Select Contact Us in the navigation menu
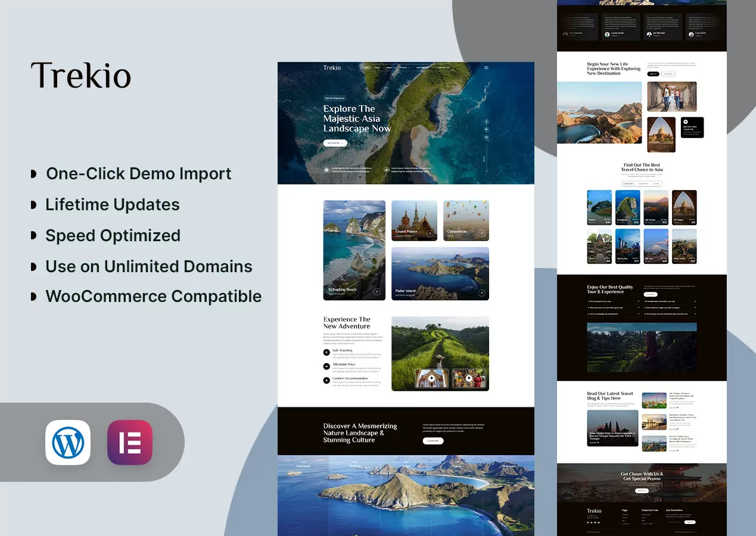This screenshot has width=756, height=536. [x=443, y=67]
